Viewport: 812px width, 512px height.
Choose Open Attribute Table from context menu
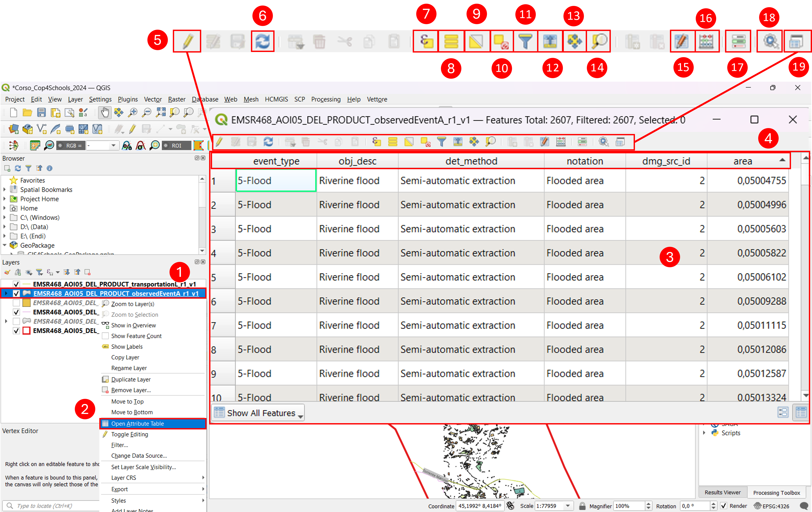click(153, 424)
